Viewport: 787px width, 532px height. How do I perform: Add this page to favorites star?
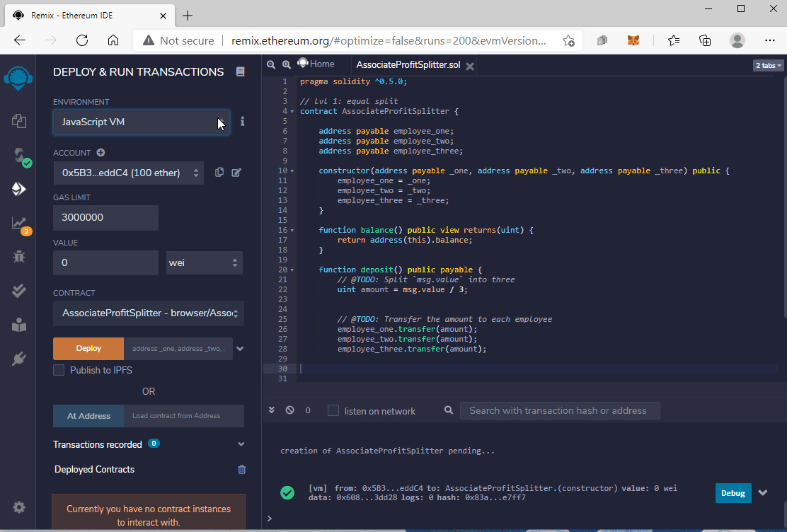tap(568, 40)
